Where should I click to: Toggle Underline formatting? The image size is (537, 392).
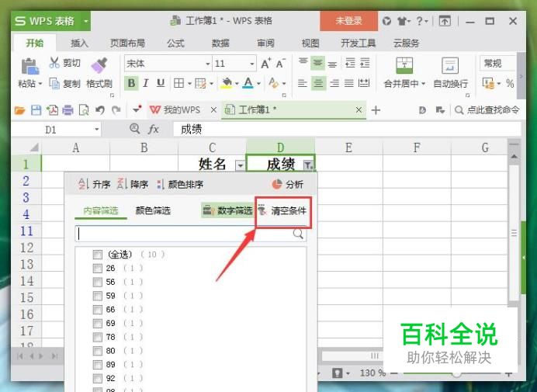click(161, 83)
